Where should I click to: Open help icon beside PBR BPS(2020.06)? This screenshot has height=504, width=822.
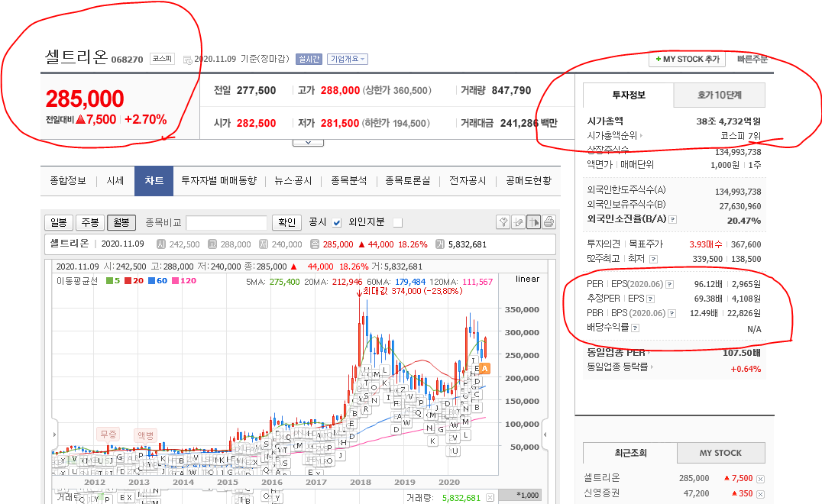point(672,314)
